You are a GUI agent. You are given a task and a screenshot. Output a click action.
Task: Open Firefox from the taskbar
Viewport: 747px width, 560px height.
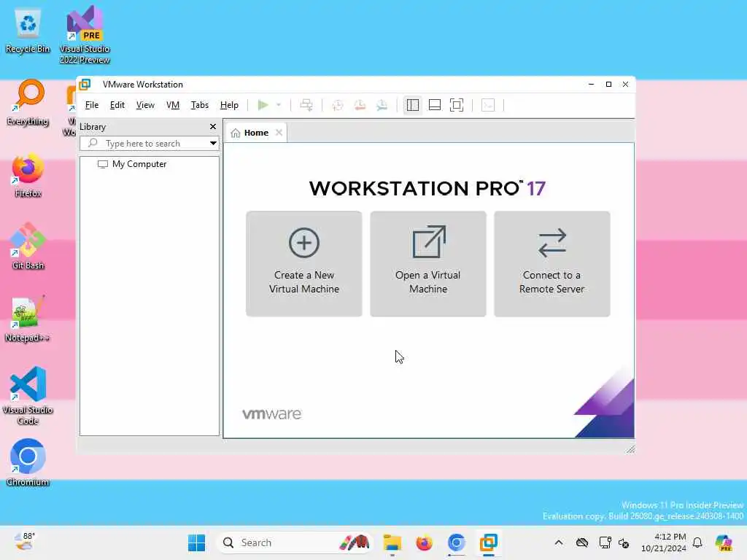[x=424, y=542]
